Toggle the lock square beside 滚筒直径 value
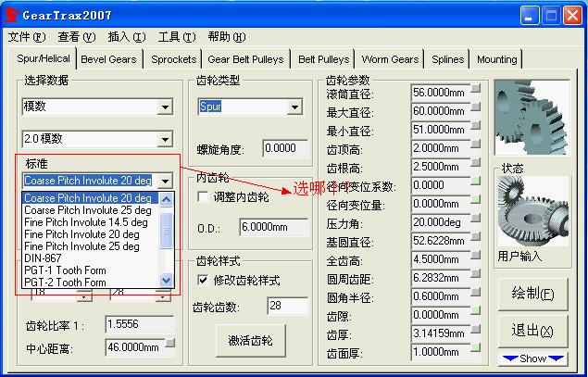 476,89
